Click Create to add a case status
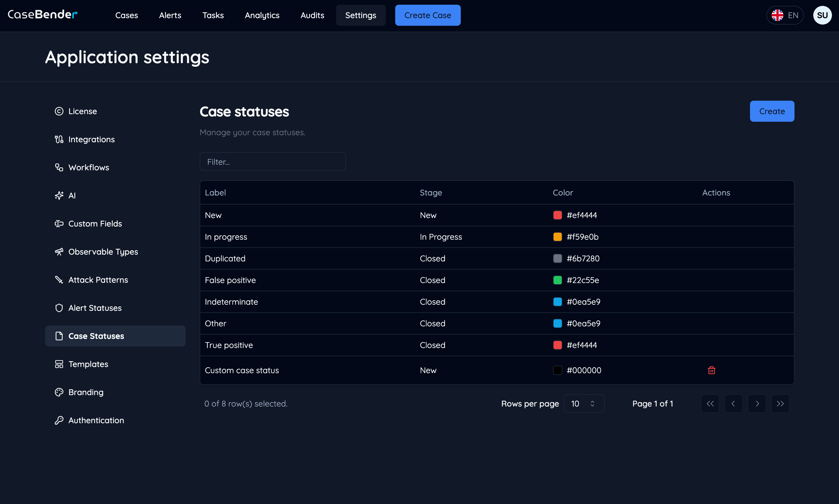Screen dimensions: 839x504 coord(771,111)
